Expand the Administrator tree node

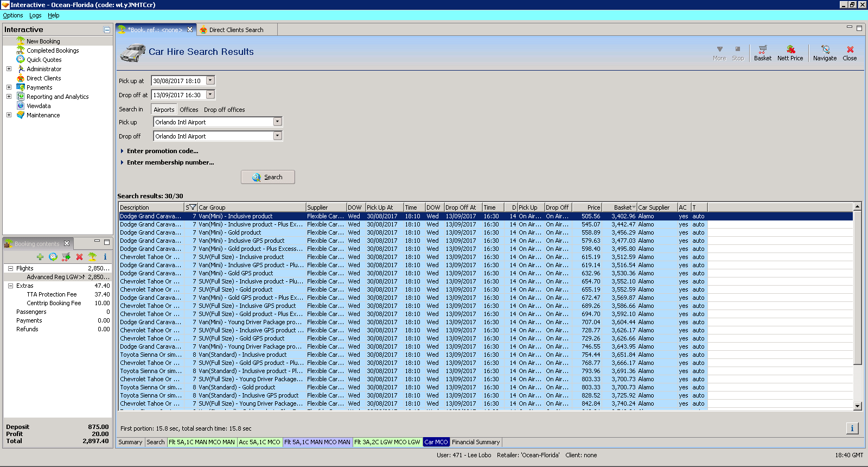click(x=9, y=69)
